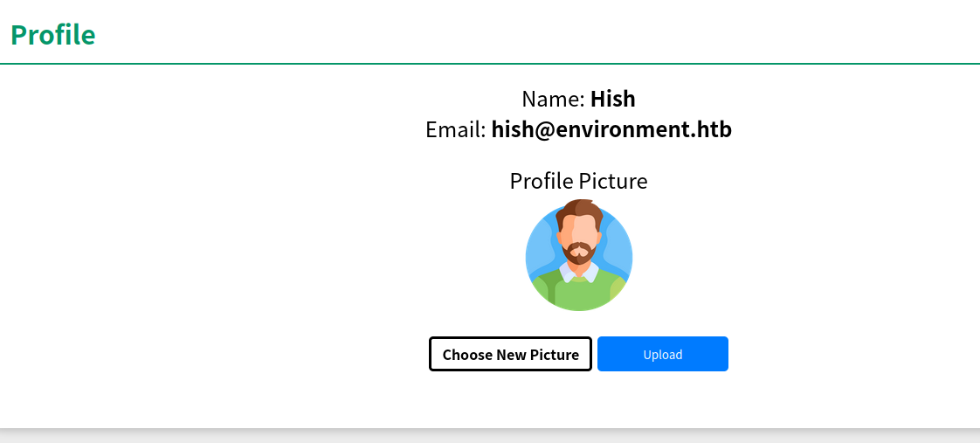Click the gray footer strip at the bottom
Viewport: 980px width, 443px height.
click(489, 436)
